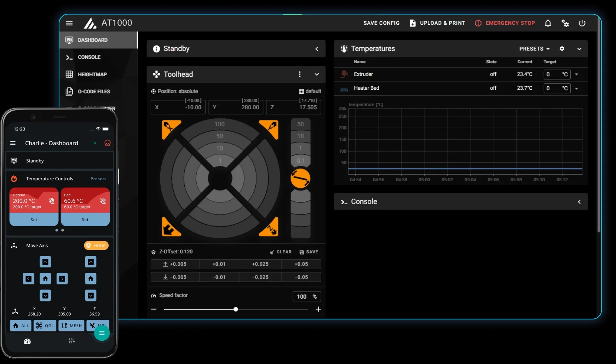Expand the Console panel chevron
Screen dimensions: 616x364
(x=579, y=202)
